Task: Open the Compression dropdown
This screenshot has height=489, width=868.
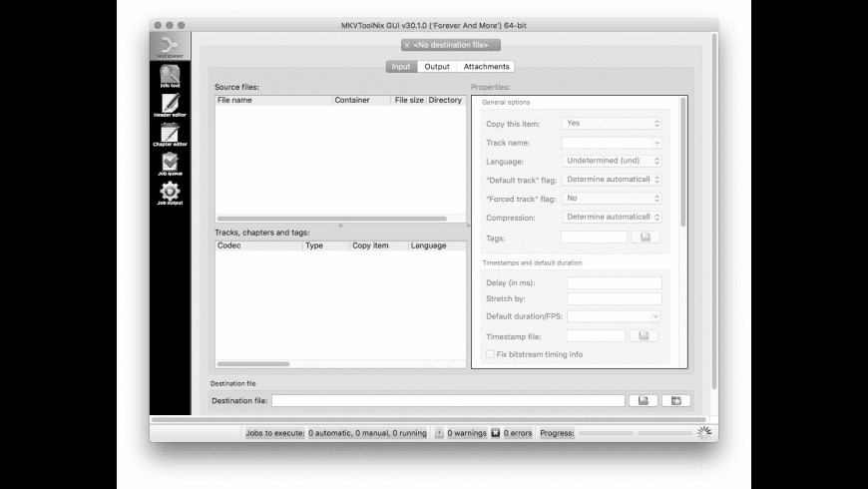Action: click(612, 218)
